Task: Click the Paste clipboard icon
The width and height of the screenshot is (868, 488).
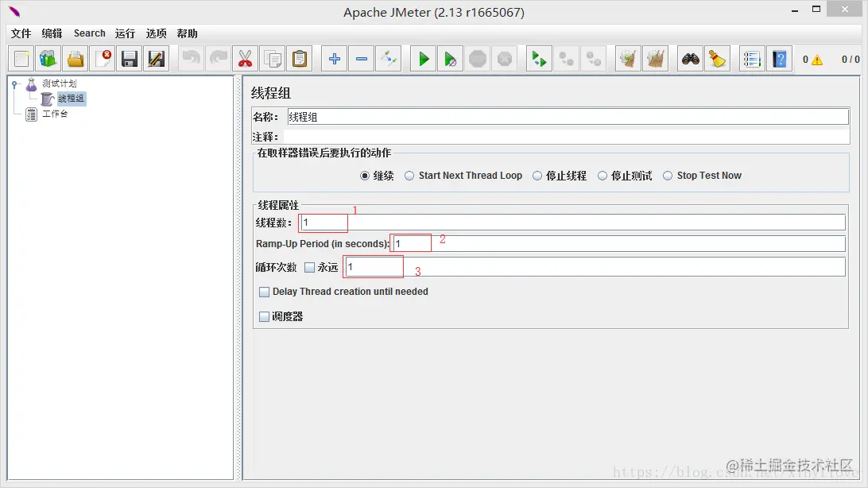Action: 300,59
